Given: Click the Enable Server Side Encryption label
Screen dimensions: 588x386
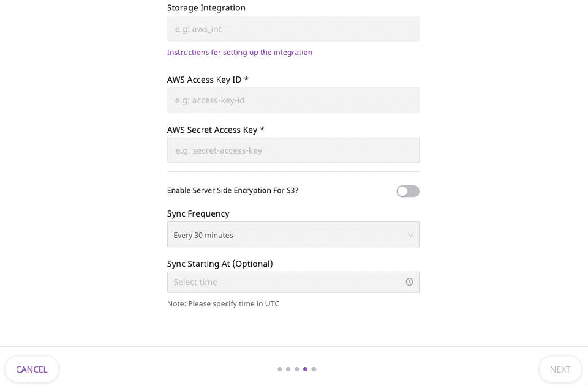Looking at the screenshot, I should pyautogui.click(x=233, y=191).
